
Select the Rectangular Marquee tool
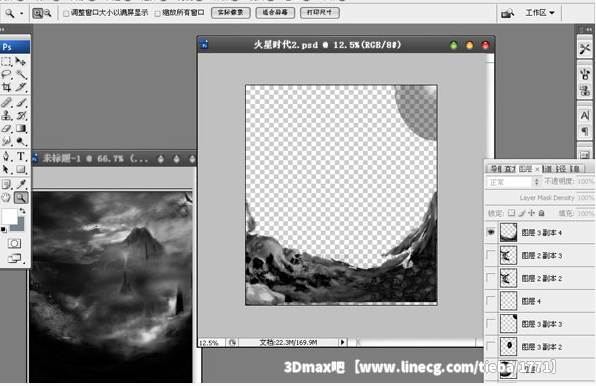pos(6,62)
